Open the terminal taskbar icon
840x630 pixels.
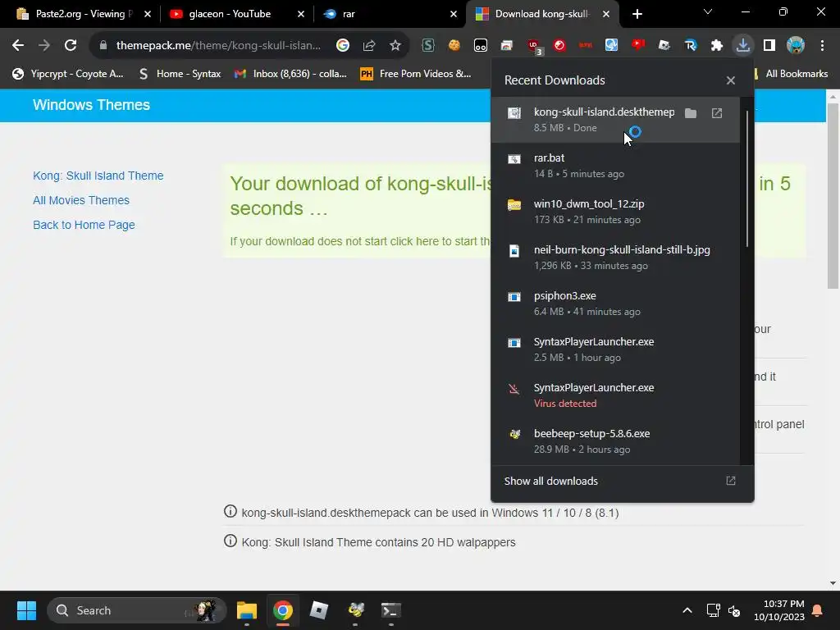pyautogui.click(x=390, y=610)
